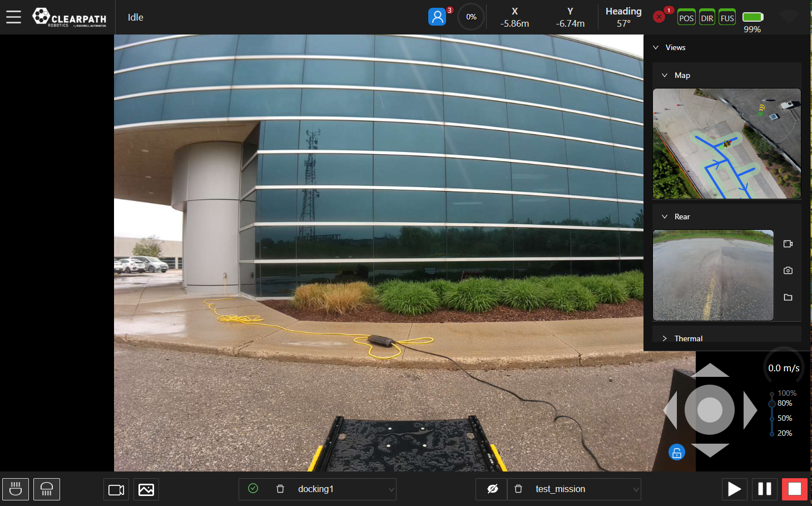812x506 pixels.
Task: Click the Map thumbnail view
Action: tap(726, 144)
